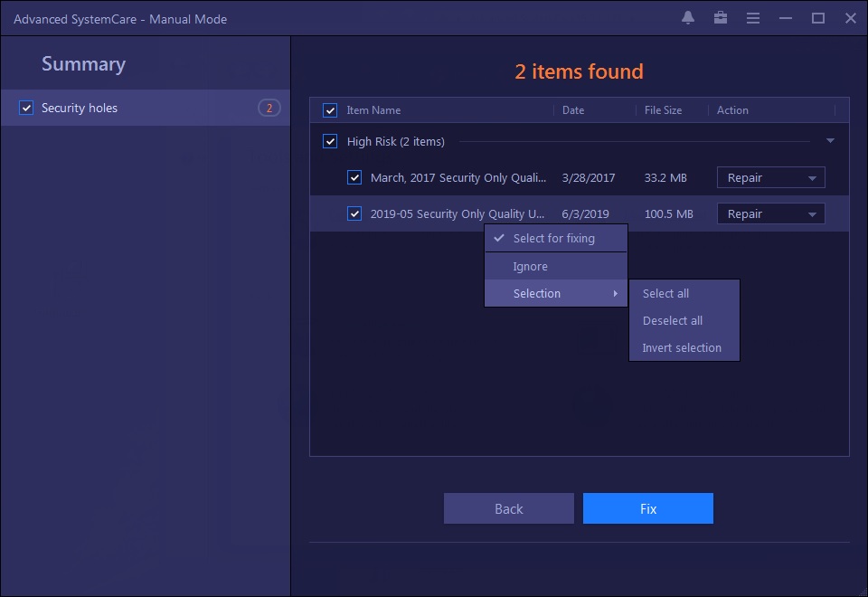Open the notifications bell icon
This screenshot has width=868, height=597.
click(687, 18)
